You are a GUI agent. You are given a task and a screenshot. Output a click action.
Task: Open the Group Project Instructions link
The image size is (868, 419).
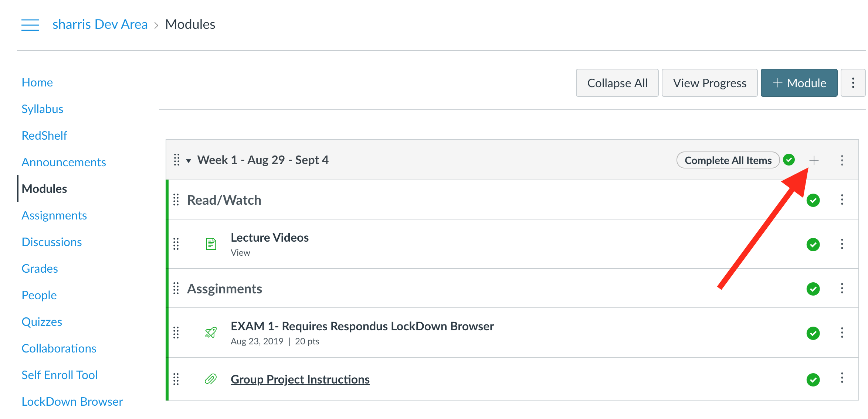(x=300, y=379)
